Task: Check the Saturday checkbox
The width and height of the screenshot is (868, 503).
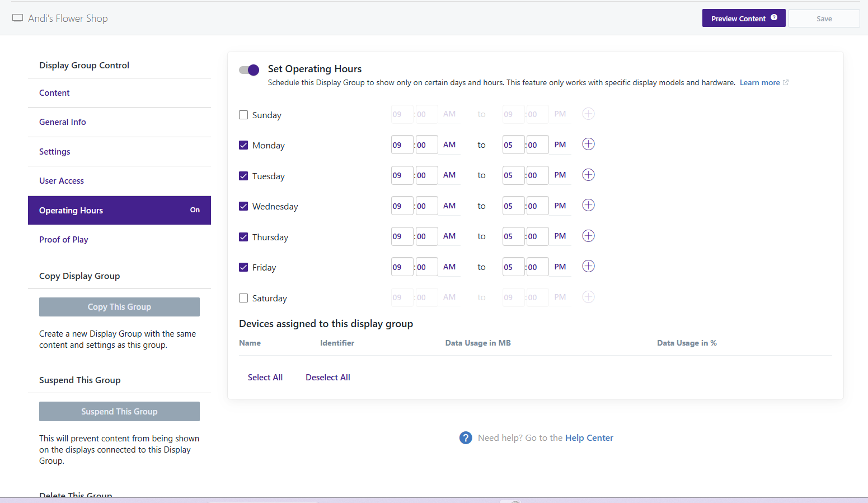Action: point(243,298)
